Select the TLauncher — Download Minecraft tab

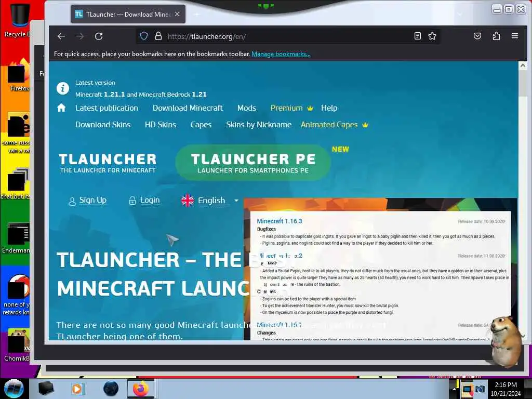coord(128,14)
